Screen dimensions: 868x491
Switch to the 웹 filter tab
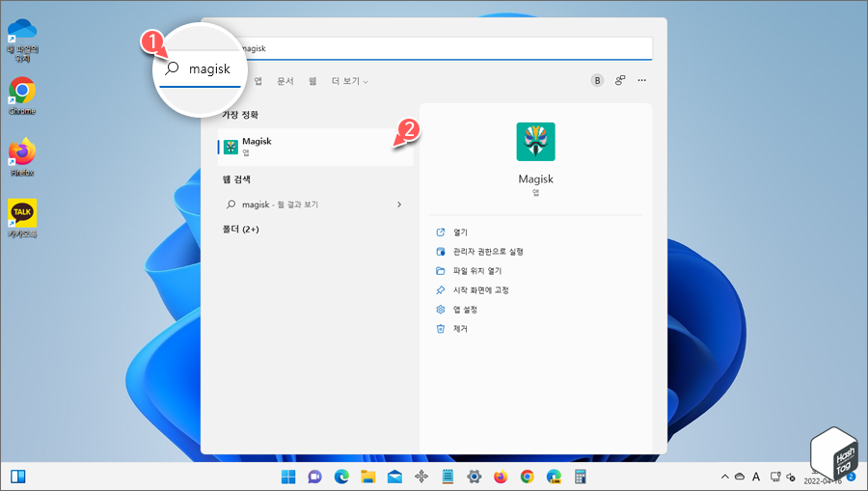click(312, 81)
